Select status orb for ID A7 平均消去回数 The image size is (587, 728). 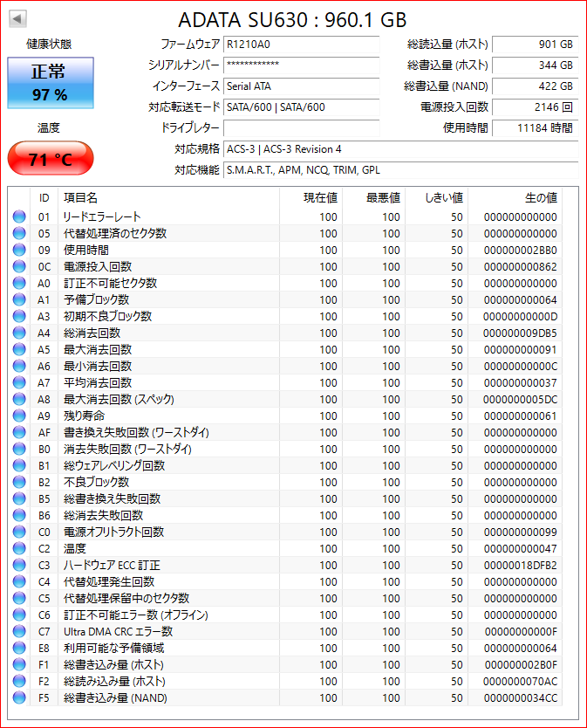click(x=19, y=382)
